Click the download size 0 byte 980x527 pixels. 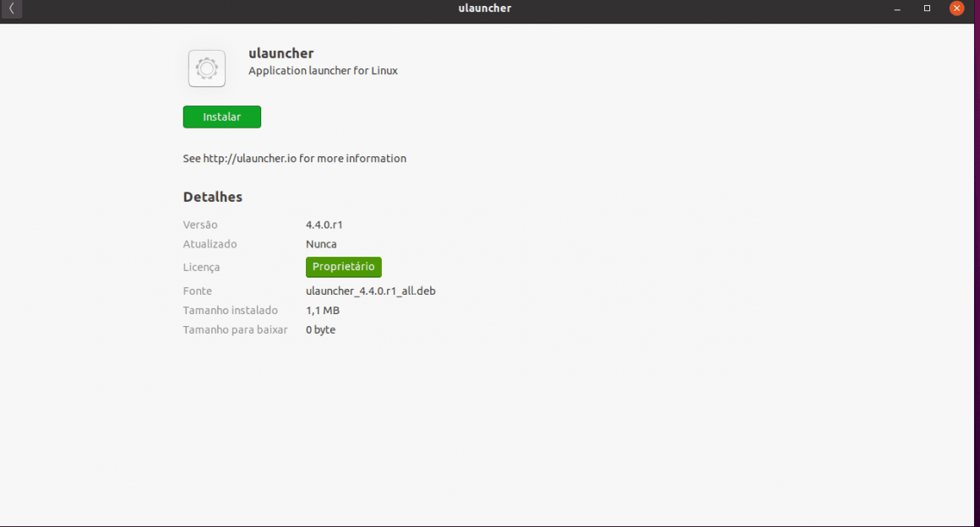coord(321,329)
